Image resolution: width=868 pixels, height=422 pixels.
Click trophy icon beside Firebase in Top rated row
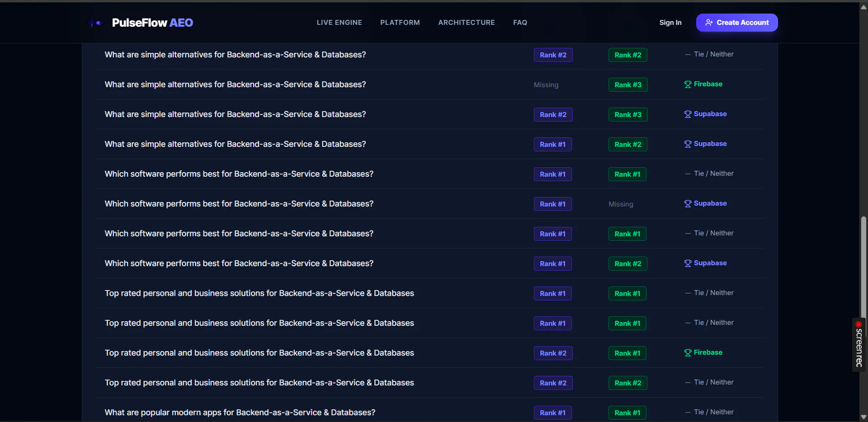pos(688,353)
